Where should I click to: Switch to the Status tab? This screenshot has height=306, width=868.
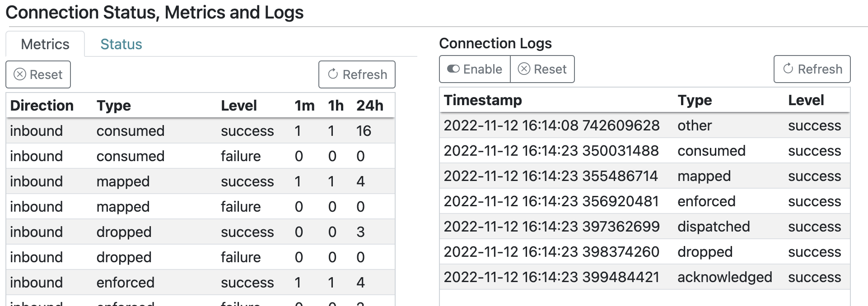pos(121,44)
